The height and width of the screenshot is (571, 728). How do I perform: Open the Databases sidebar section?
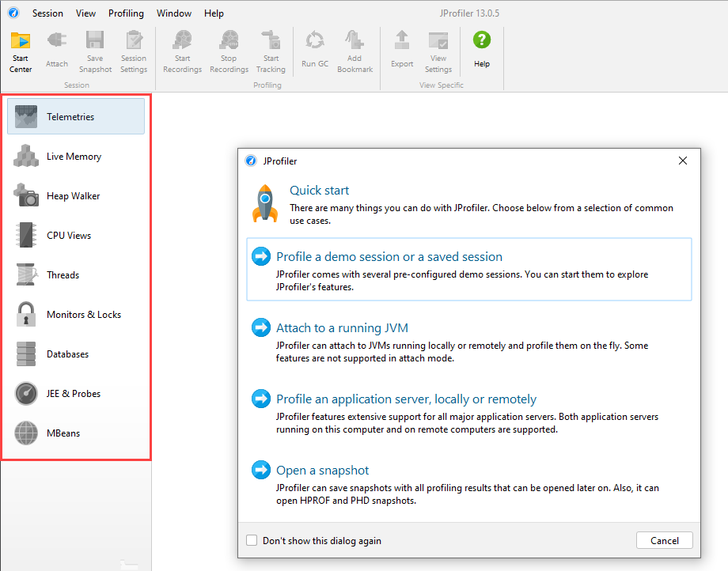coord(76,354)
